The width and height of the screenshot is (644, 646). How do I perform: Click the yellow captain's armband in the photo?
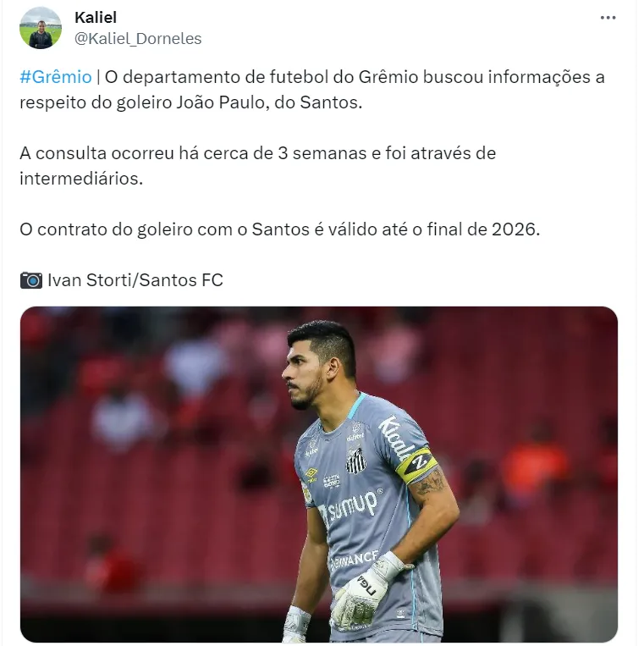[x=416, y=466]
